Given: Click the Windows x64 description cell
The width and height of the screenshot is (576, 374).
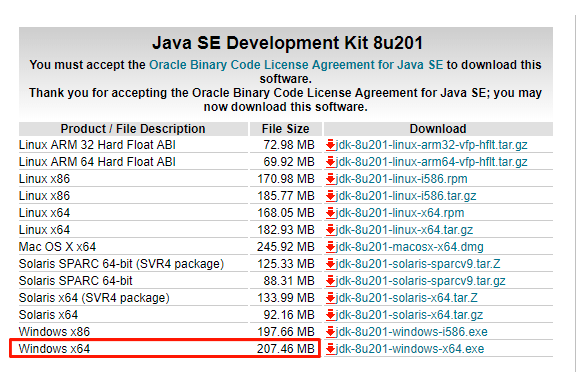Looking at the screenshot, I should (54, 349).
